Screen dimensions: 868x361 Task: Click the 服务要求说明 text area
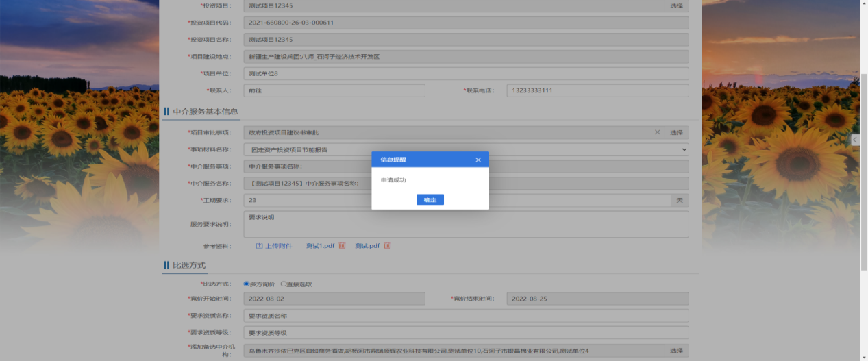tap(466, 224)
